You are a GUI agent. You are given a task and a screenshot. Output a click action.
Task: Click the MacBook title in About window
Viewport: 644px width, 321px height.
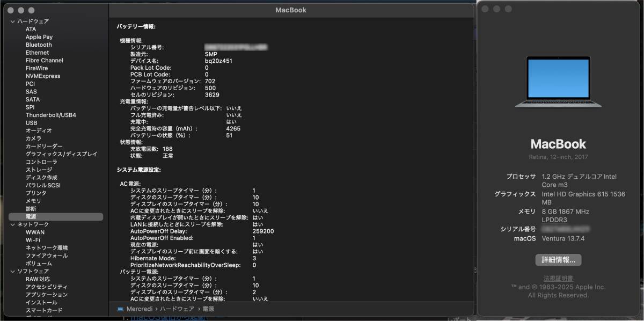[558, 144]
